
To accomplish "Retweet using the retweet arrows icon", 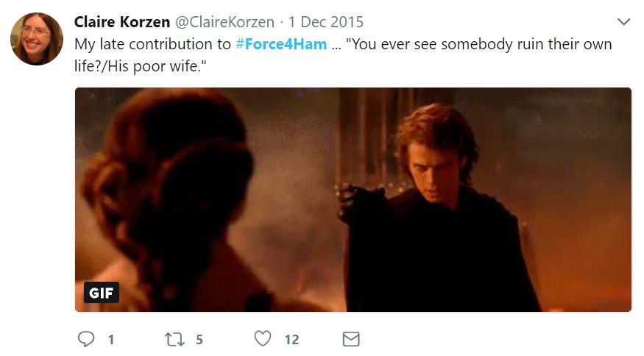I will pyautogui.click(x=174, y=340).
